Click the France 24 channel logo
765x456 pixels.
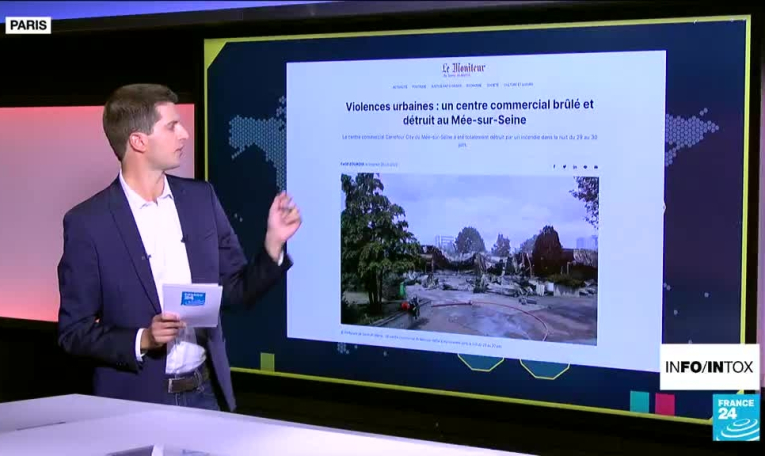735,417
